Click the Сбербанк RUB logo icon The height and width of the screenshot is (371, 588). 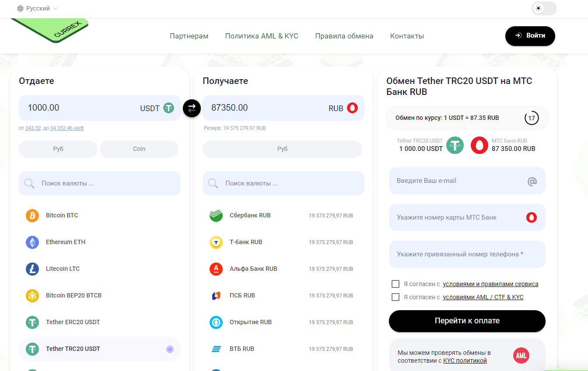point(216,215)
